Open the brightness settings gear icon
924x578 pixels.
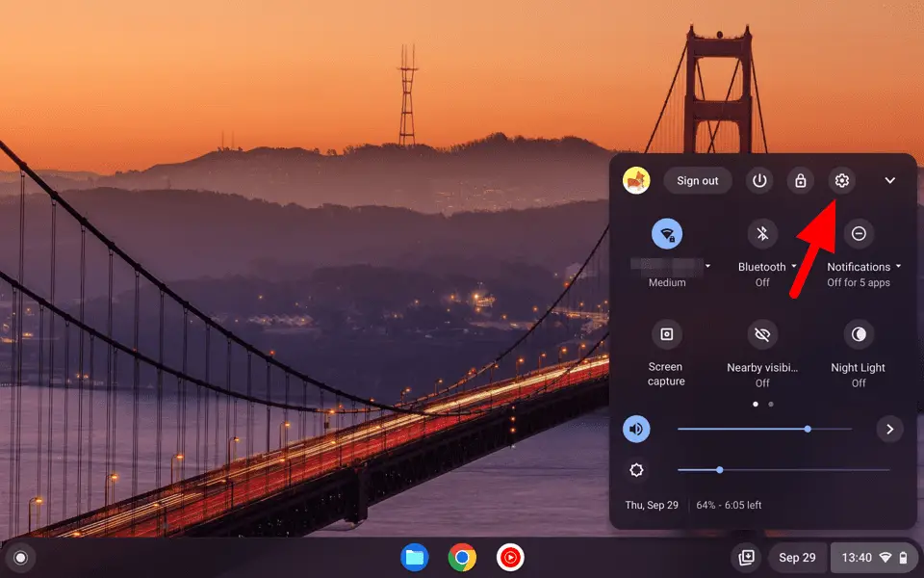635,470
